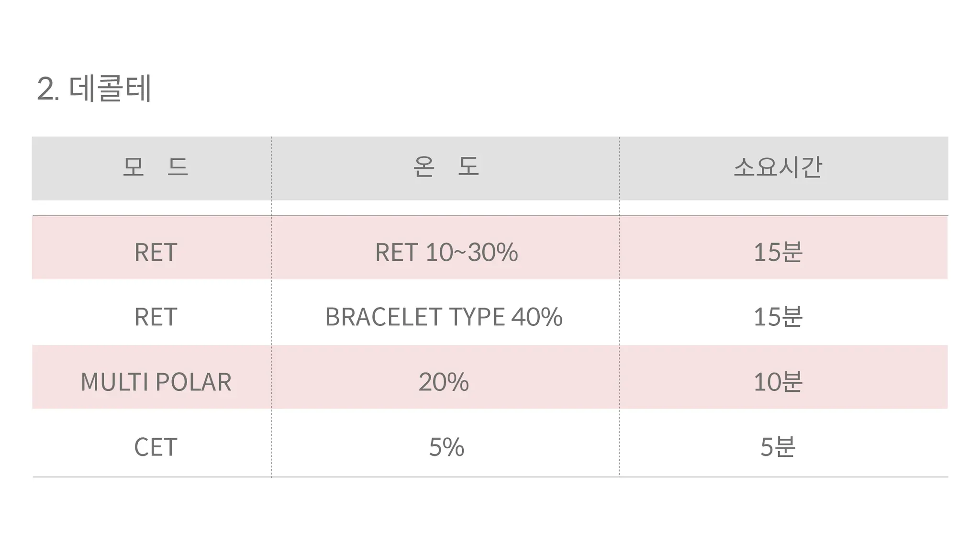This screenshot has width=980, height=554.
Task: Click the word TYPE in BRACELET row
Action: (477, 317)
